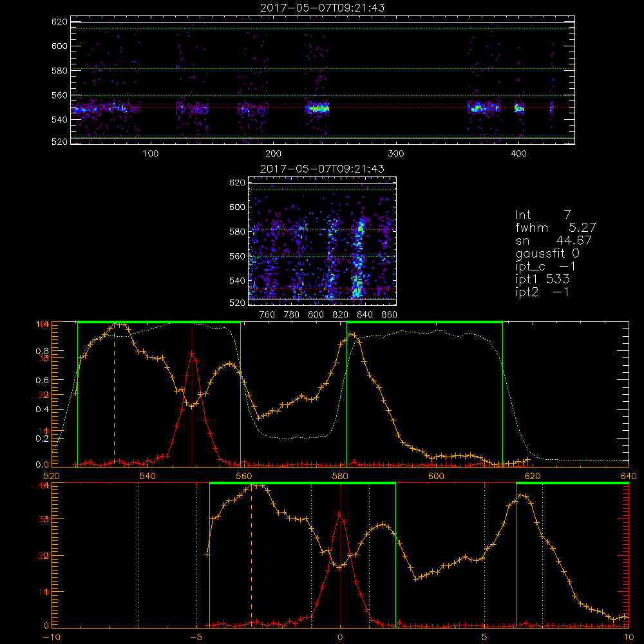This screenshot has height=644, width=644.
Task: Click the red curve peak at 0 in bottom plot
Action: tap(339, 514)
